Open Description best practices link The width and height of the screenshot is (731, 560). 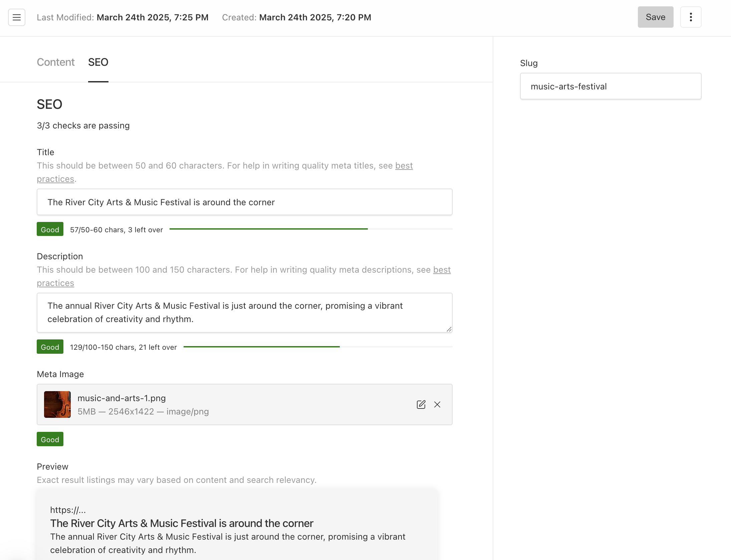[x=442, y=270]
